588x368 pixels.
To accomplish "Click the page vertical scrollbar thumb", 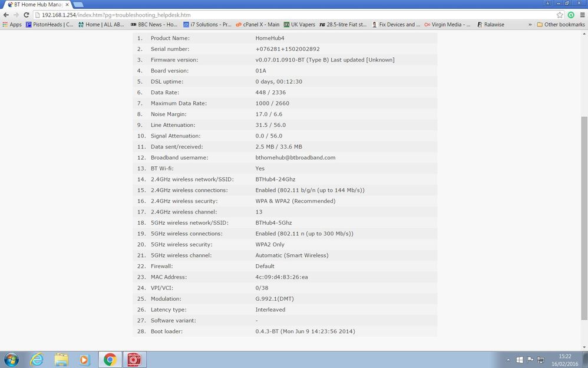I will click(x=584, y=218).
